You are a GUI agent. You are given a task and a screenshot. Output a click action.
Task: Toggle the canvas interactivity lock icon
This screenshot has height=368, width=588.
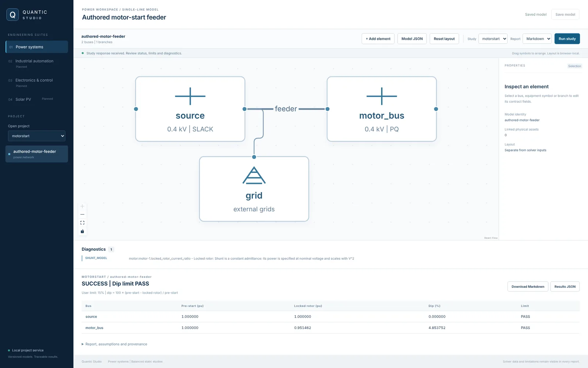[x=82, y=231]
